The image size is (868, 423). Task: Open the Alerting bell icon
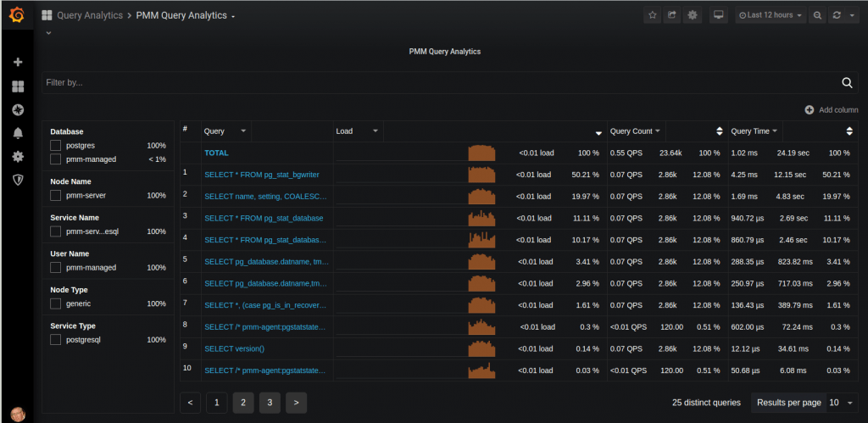[18, 133]
